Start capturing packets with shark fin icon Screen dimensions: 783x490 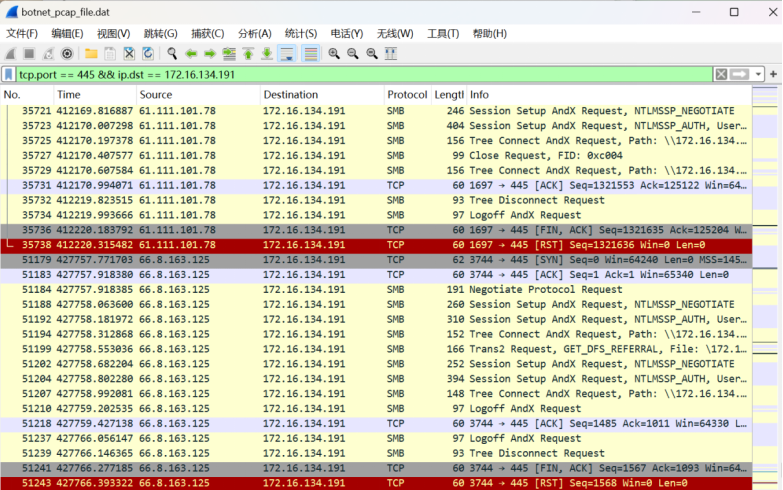point(10,53)
